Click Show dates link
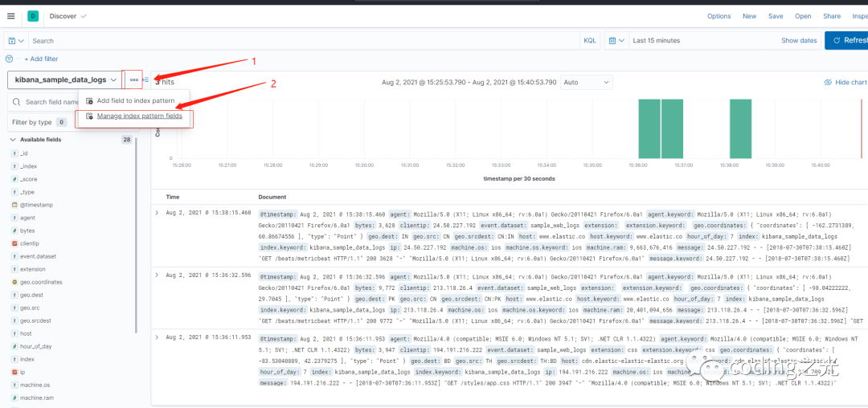The height and width of the screenshot is (408, 868). point(799,40)
